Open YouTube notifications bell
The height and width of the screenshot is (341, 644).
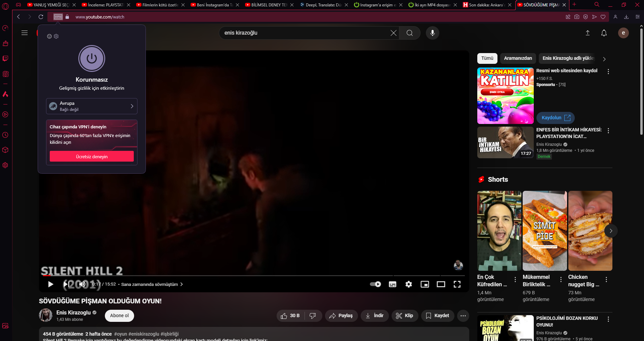pyautogui.click(x=604, y=33)
